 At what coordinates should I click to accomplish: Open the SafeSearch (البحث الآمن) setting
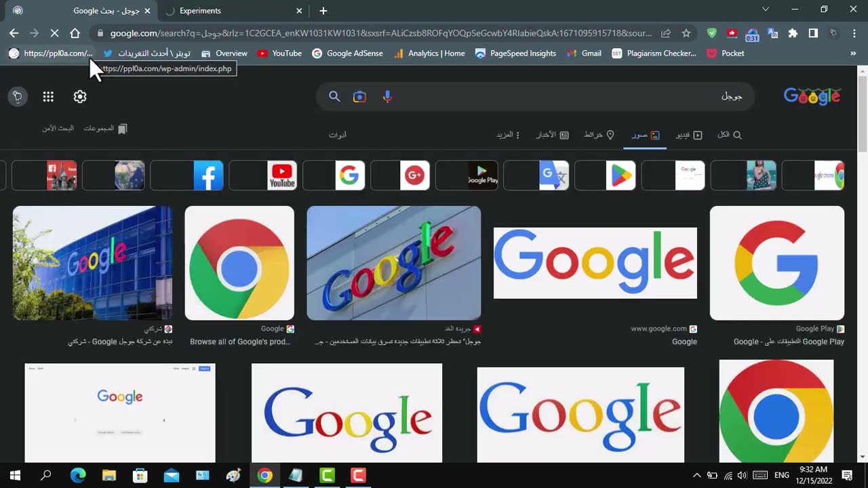(x=58, y=129)
